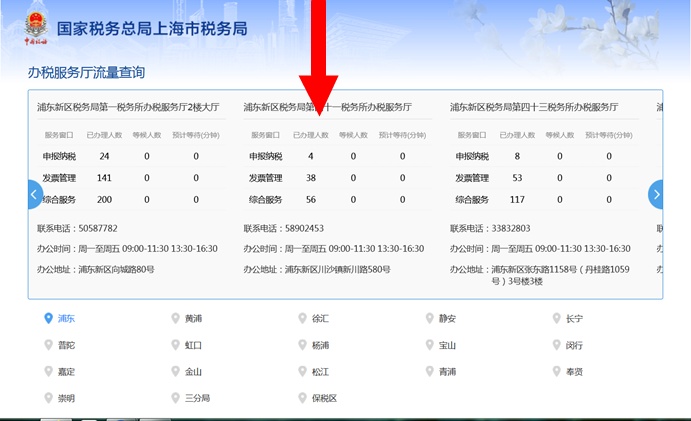Click the location pin beside 崇明
This screenshot has width=691, height=421.
[x=48, y=398]
